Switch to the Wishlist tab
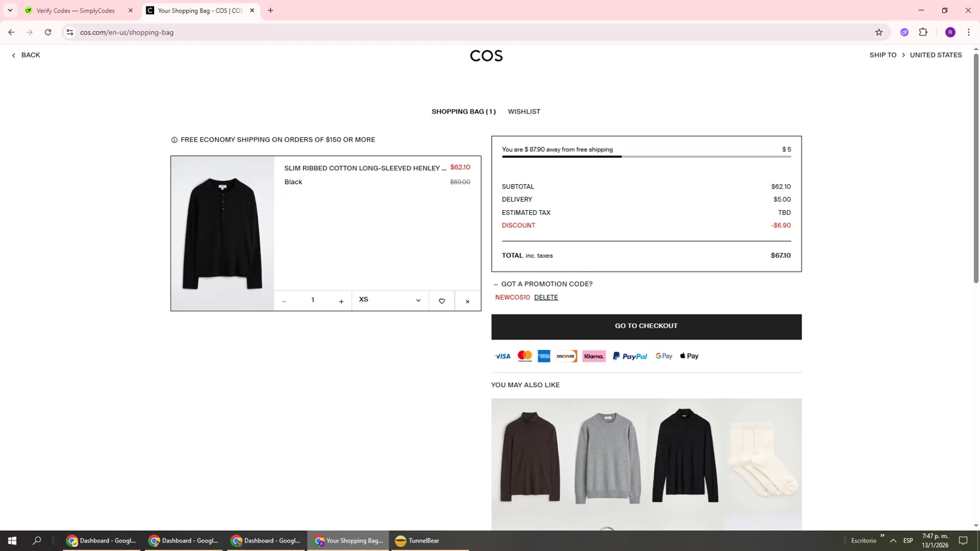This screenshot has width=980, height=551. point(524,112)
